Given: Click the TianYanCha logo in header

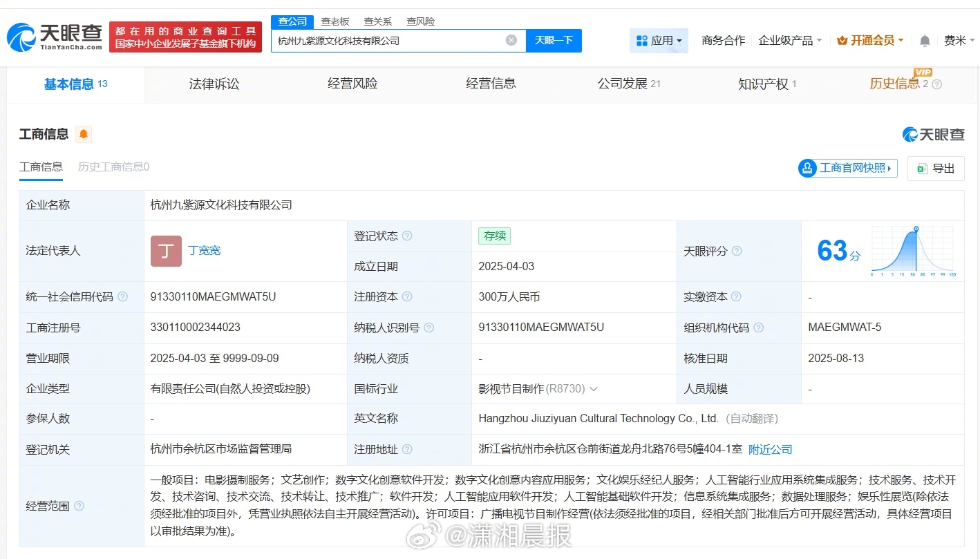Looking at the screenshot, I should point(55,37).
